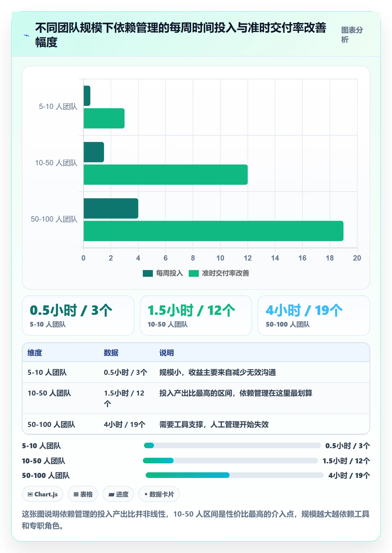Image resolution: width=392 pixels, height=553 pixels.
Task: Click the lightning bolt icon beside the title
Action: 27,35
